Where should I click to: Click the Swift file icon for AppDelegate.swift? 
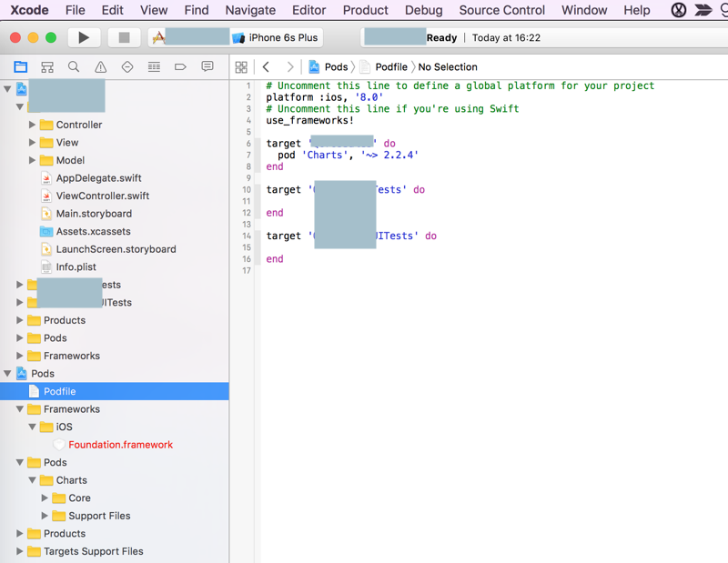click(46, 177)
